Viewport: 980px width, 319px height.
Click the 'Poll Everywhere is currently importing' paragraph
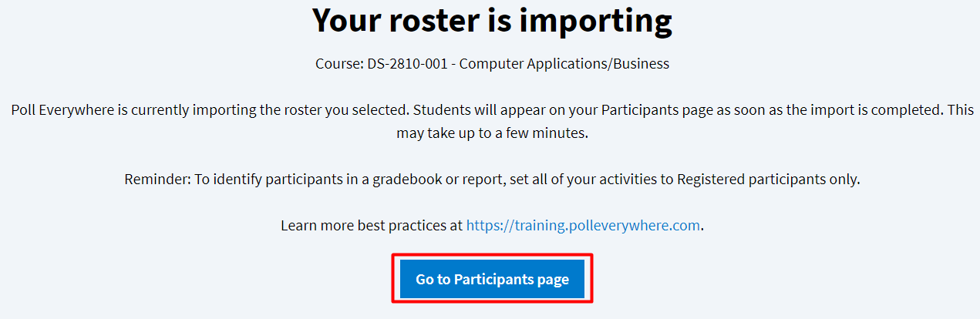[x=492, y=110]
